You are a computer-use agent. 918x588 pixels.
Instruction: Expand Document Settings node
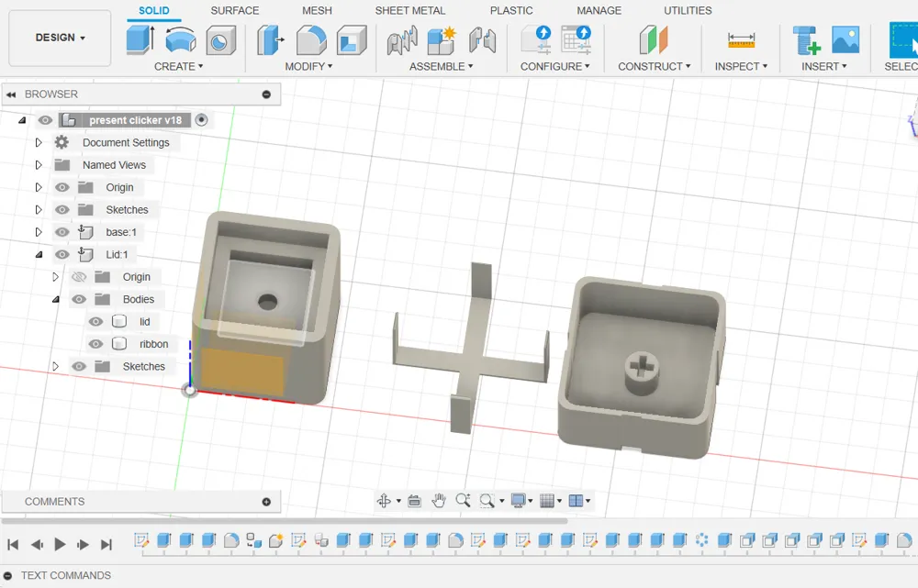click(39, 143)
